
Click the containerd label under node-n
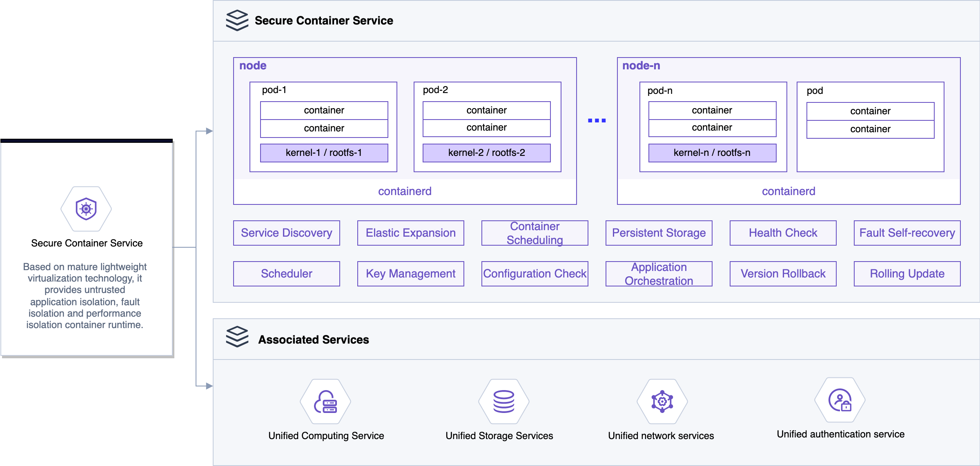pyautogui.click(x=788, y=191)
